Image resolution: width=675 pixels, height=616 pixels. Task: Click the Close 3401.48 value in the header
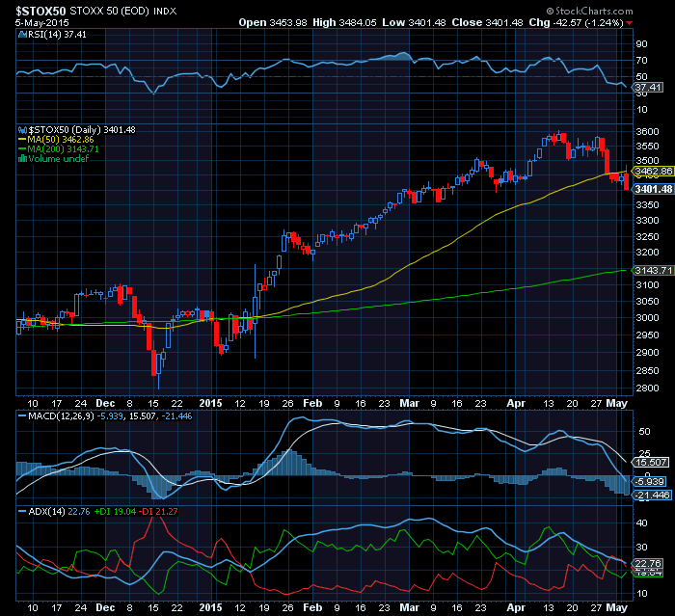click(487, 23)
